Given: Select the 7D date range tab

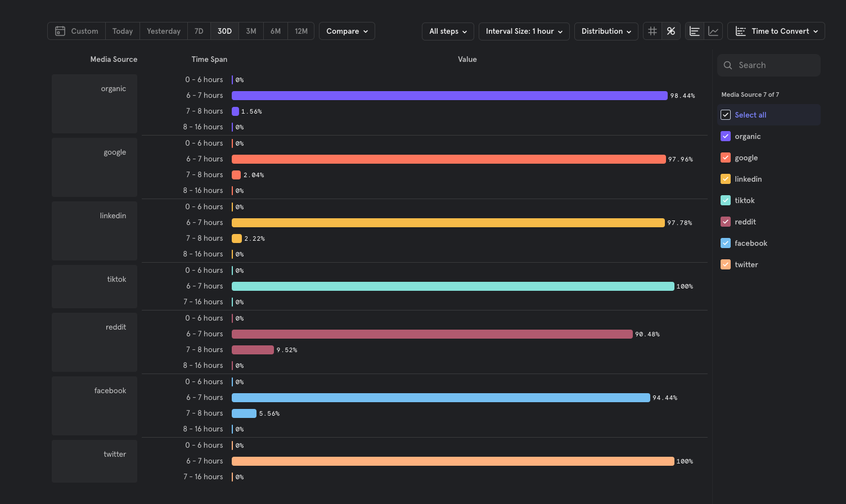Looking at the screenshot, I should 199,31.
